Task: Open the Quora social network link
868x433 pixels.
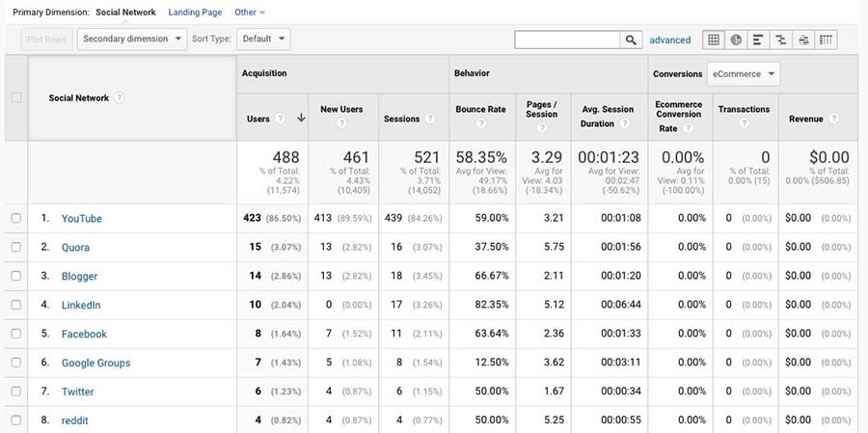Action: [x=75, y=247]
